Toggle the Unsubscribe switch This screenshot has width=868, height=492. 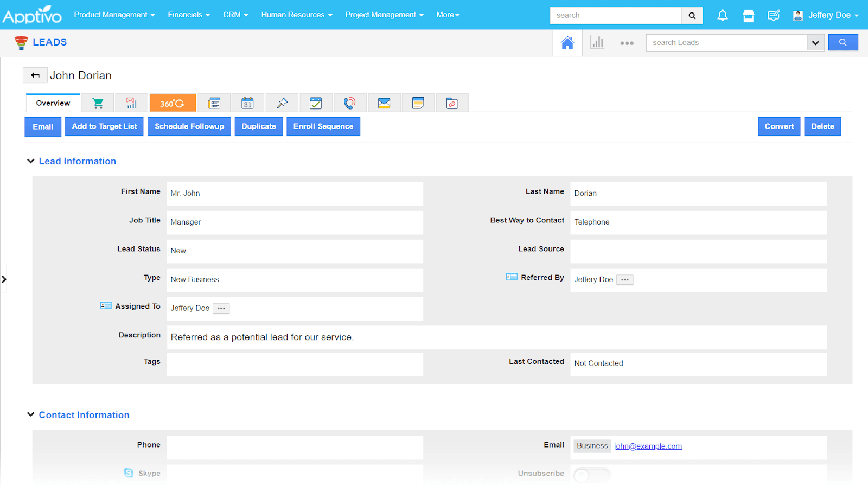tap(591, 474)
